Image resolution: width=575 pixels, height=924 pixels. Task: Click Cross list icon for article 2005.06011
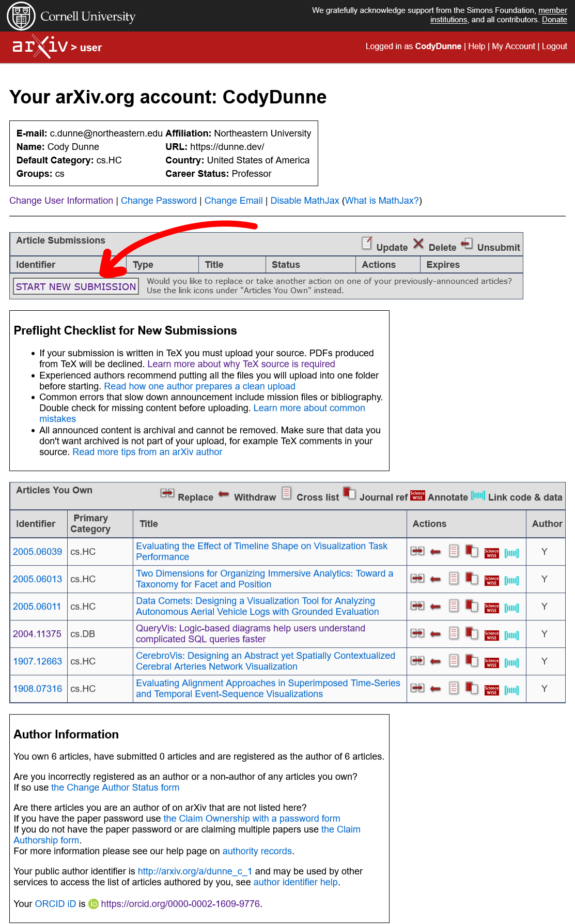coord(454,606)
